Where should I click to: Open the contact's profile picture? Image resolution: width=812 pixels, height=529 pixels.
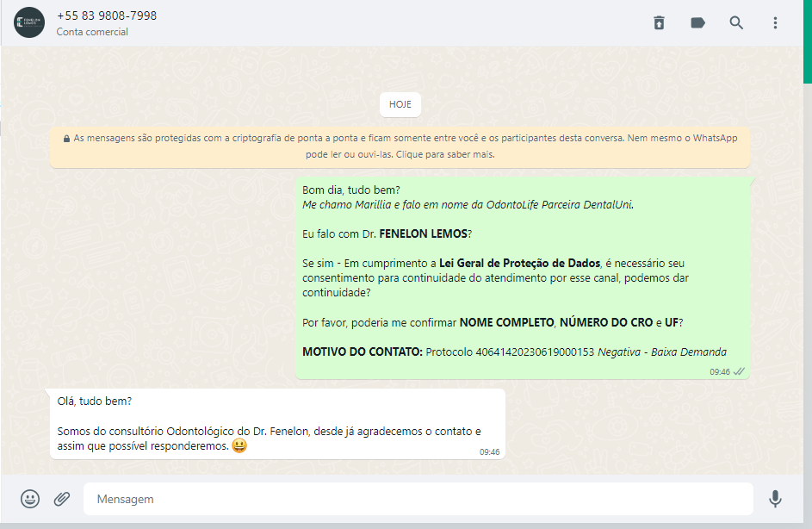tap(29, 22)
